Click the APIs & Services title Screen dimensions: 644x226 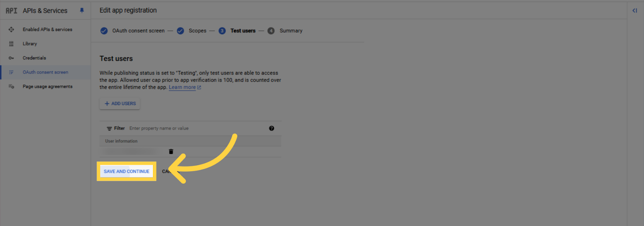pos(45,10)
